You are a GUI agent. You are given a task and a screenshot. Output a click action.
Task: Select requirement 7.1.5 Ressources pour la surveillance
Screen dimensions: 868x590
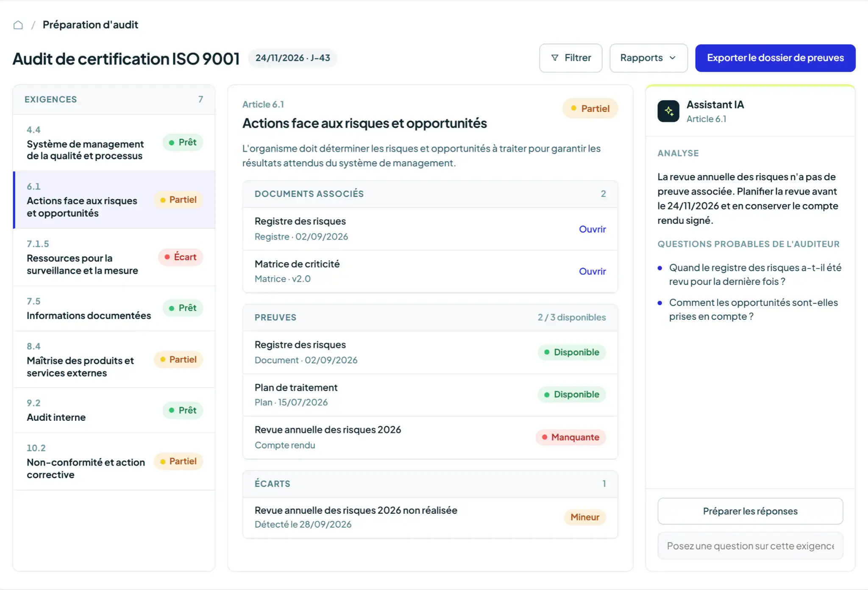point(114,257)
